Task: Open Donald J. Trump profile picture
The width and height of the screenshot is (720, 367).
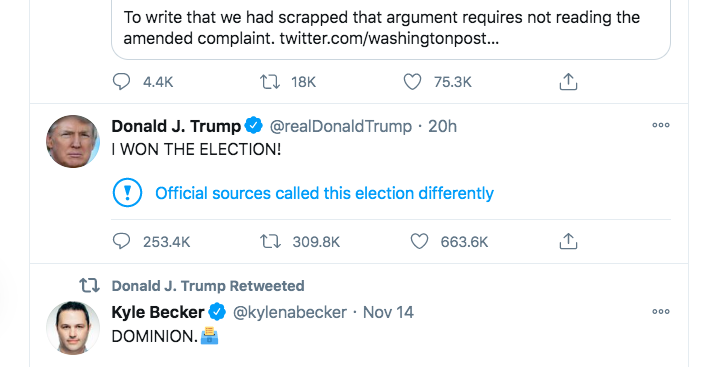Action: (73, 141)
